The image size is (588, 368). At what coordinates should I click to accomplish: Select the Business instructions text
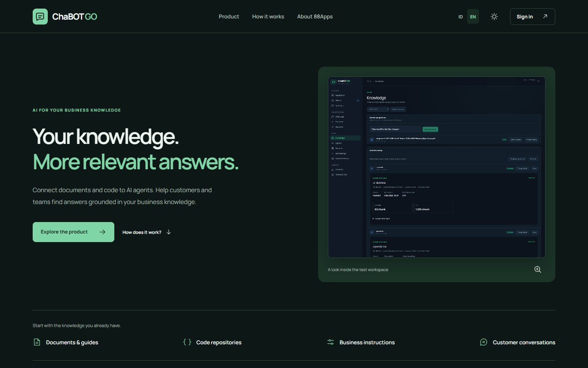(x=367, y=343)
